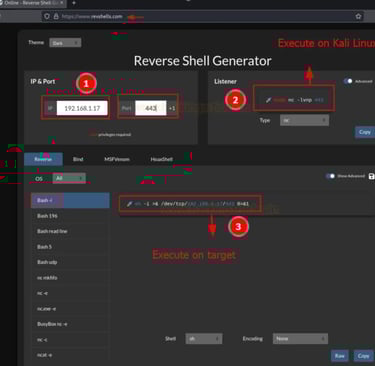375x366 pixels.
Task: Open a new browser tab with plus icon
Action: click(x=74, y=3)
